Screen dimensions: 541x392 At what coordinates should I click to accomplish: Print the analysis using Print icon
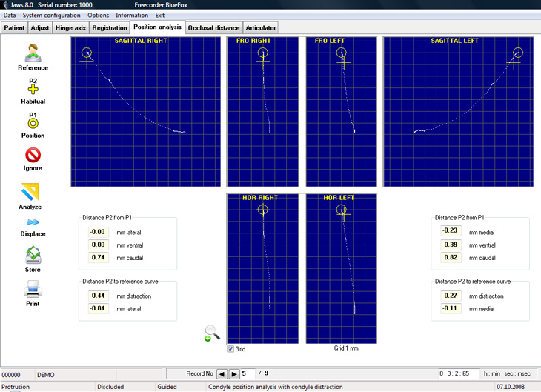(x=33, y=289)
